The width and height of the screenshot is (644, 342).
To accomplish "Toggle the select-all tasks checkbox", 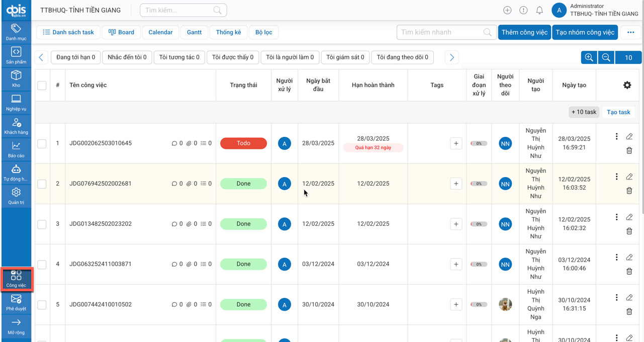I will 42,85.
